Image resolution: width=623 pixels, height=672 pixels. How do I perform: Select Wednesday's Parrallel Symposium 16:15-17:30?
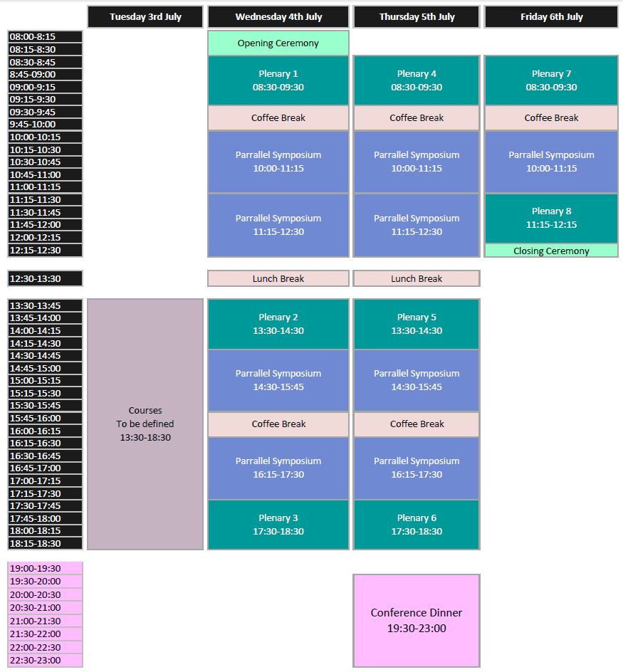click(x=278, y=468)
